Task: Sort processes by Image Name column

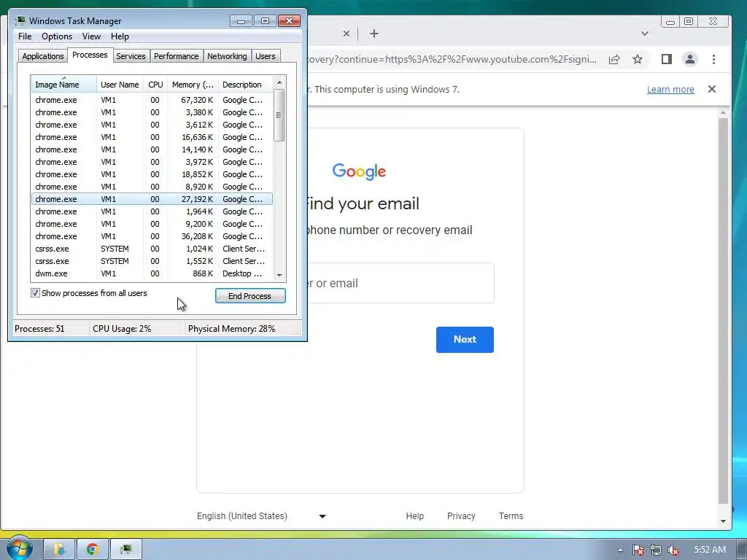Action: pos(64,85)
